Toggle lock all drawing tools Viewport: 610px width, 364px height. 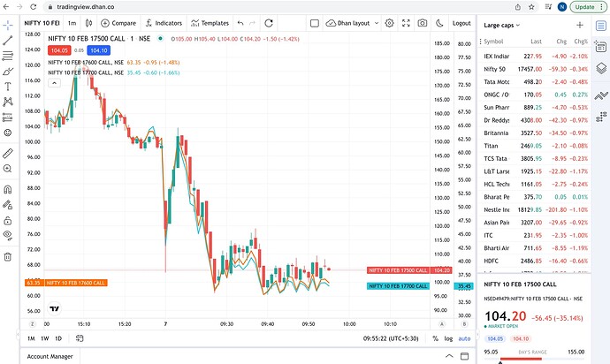point(8,221)
